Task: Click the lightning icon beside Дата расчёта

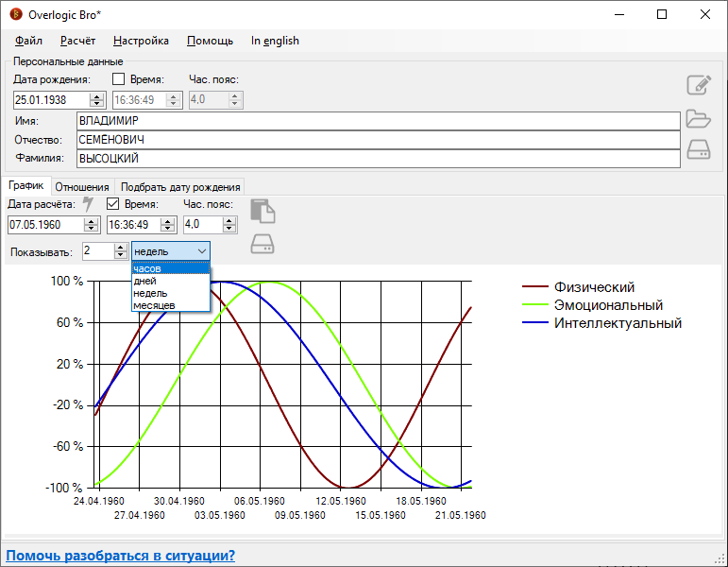Action: pyautogui.click(x=90, y=204)
